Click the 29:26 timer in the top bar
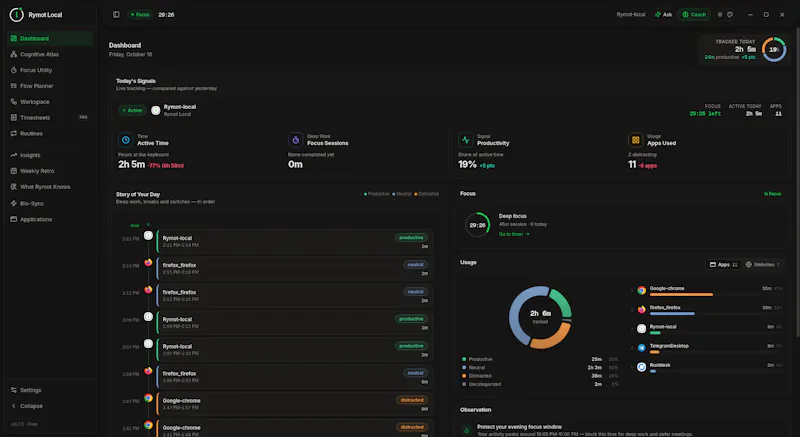 166,15
